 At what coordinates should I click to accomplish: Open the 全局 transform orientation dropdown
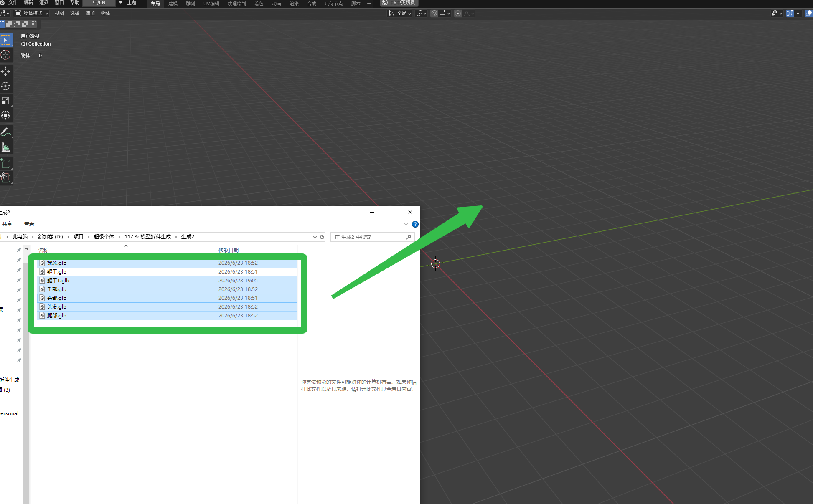pyautogui.click(x=400, y=13)
